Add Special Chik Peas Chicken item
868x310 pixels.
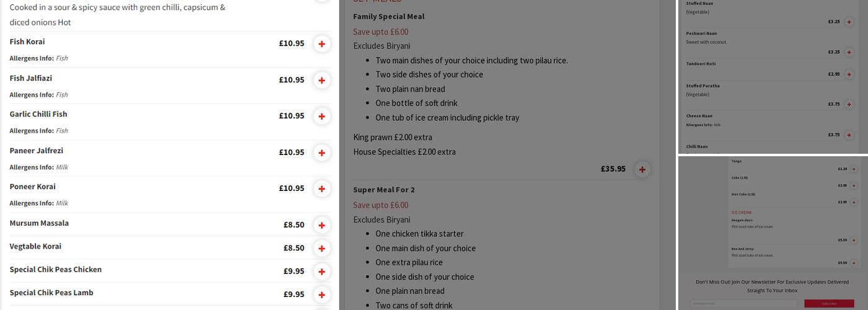pyautogui.click(x=321, y=272)
